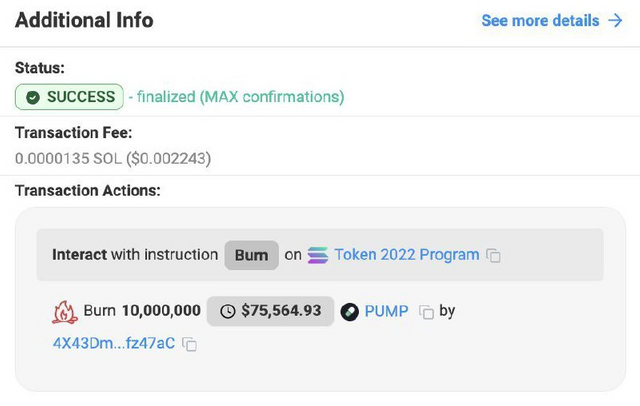Copy the 4X43Dm...fz47aC address
Screen dimensions: 640x406
coord(189,344)
